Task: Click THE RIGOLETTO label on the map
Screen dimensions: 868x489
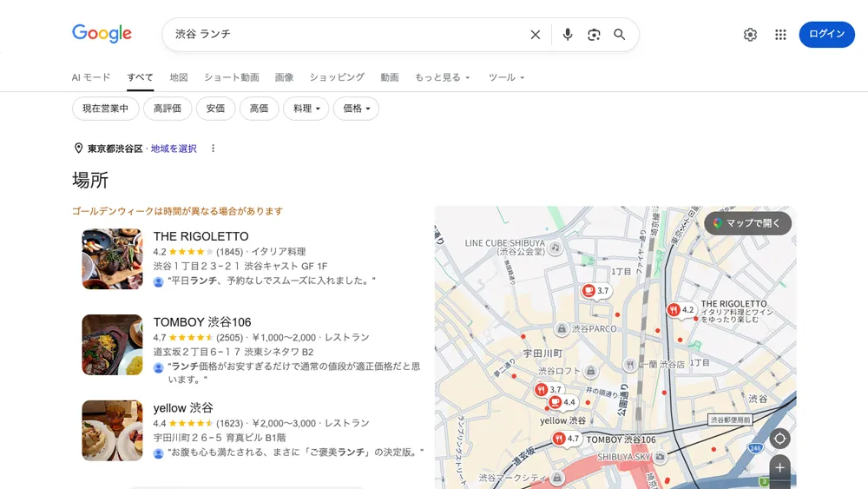Action: 734,303
